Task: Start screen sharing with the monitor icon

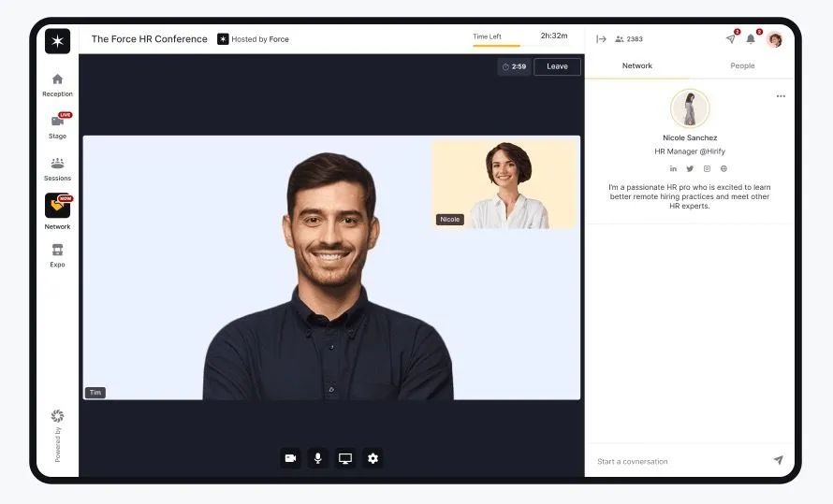Action: (x=345, y=458)
